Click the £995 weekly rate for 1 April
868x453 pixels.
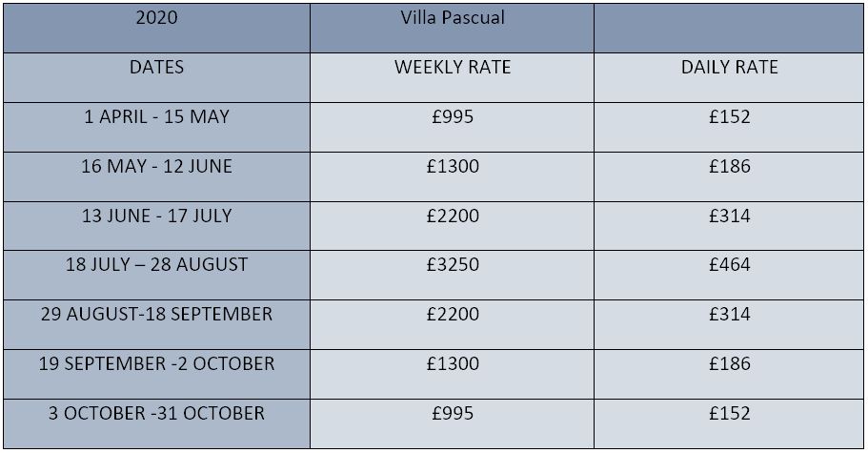pos(452,117)
